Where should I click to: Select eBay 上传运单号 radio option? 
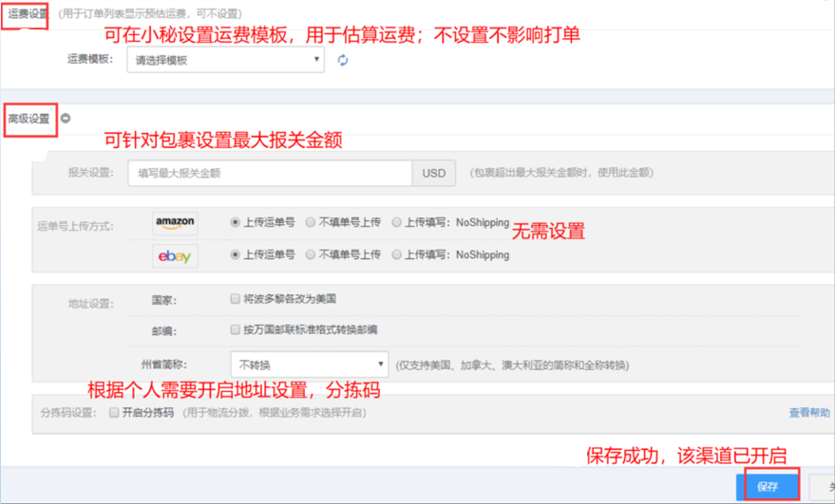(235, 254)
